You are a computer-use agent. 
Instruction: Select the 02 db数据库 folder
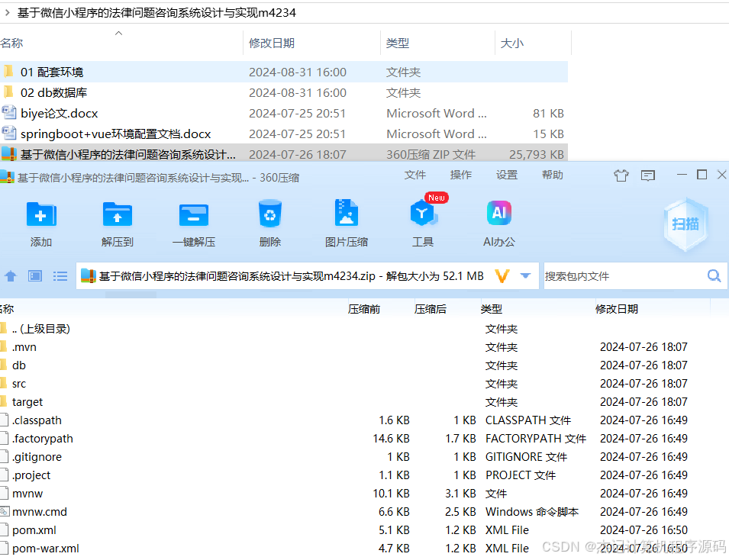284,92
